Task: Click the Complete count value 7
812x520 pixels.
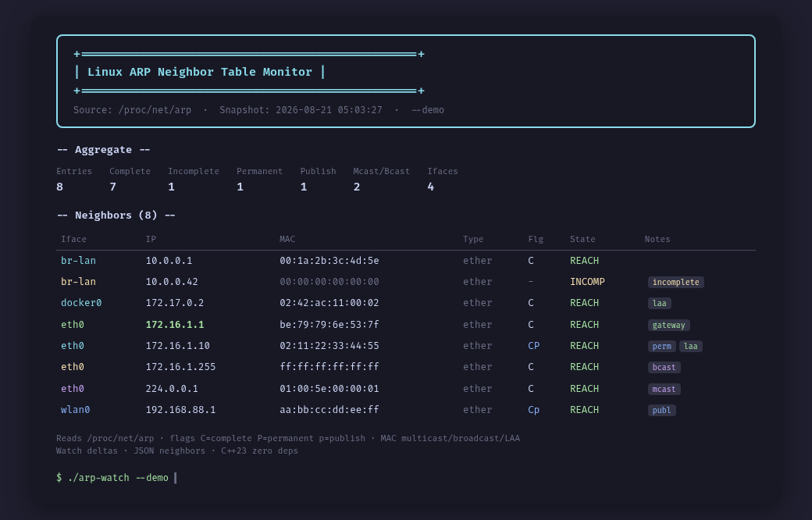Action: coord(113,187)
